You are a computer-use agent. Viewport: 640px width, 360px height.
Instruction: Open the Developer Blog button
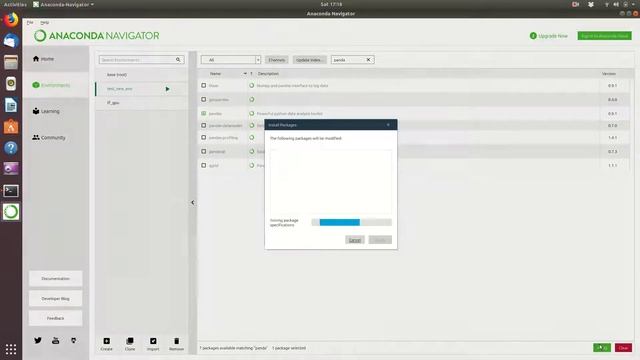56,298
